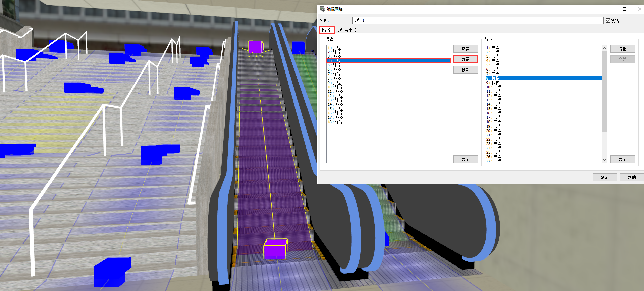The width and height of the screenshot is (644, 291).
Task: Select node row 1: 节点
Action: (x=543, y=48)
